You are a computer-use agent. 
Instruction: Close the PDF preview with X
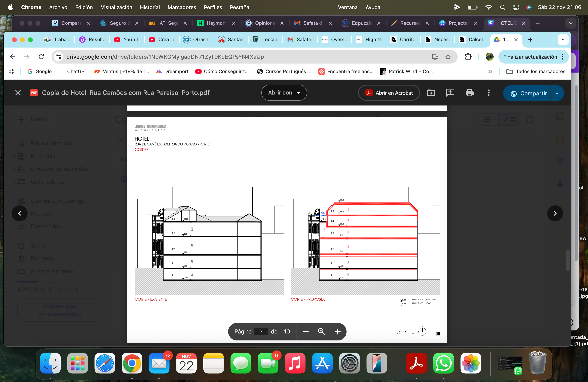pos(18,93)
